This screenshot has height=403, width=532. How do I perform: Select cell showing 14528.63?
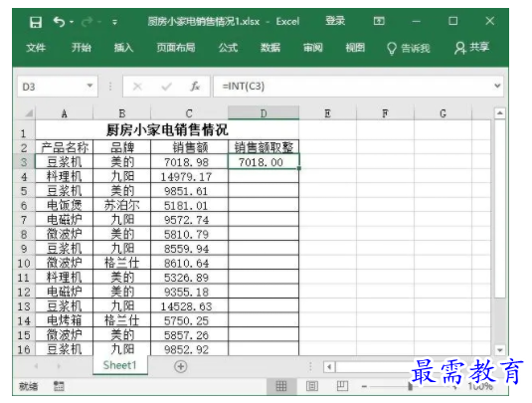coord(189,306)
